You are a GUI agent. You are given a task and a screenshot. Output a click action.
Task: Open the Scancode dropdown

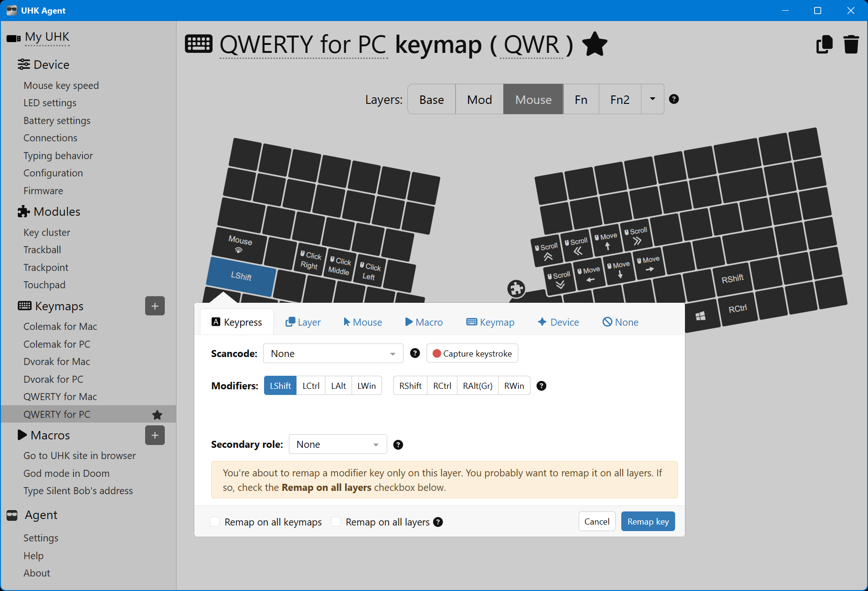point(333,354)
